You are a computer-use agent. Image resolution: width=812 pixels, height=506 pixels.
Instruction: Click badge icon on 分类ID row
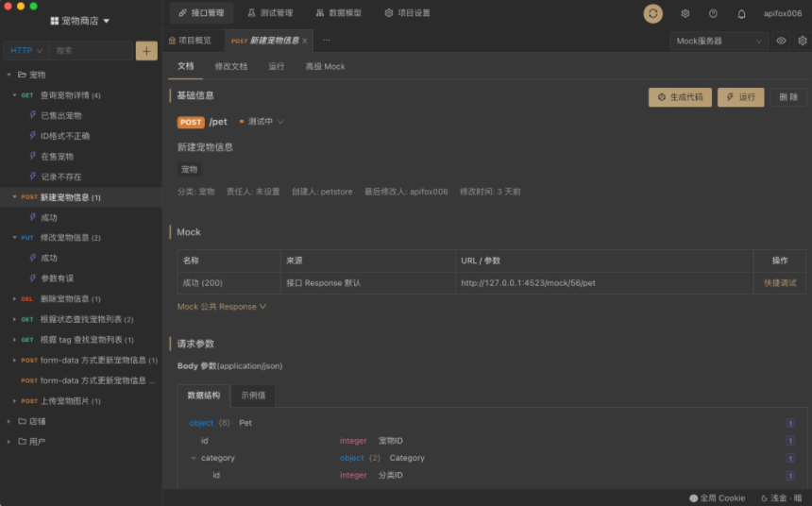click(x=790, y=476)
